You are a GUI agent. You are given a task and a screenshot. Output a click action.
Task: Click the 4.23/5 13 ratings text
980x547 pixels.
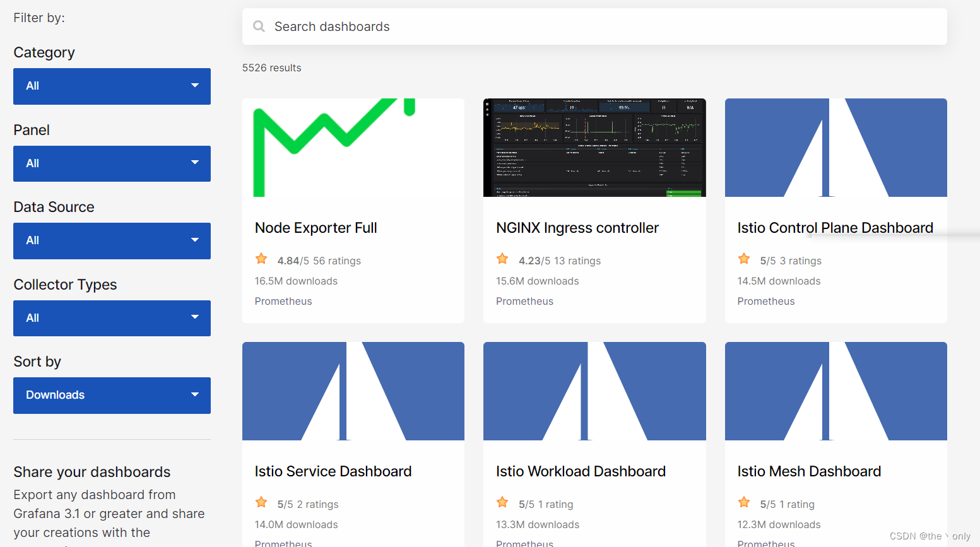tap(560, 261)
